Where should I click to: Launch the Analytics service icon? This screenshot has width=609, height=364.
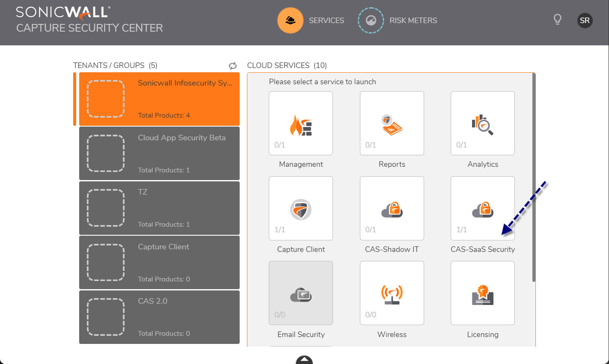click(x=482, y=123)
